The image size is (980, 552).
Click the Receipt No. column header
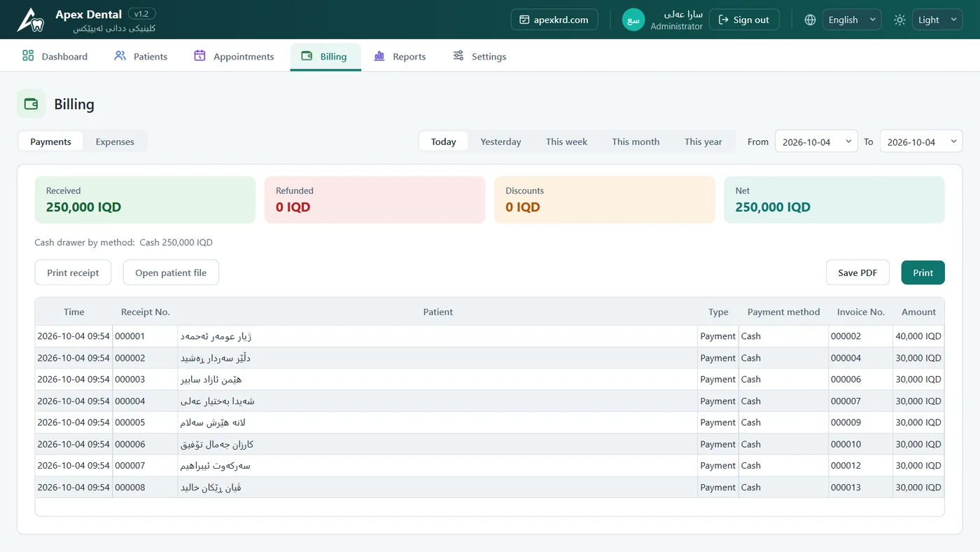coord(146,312)
